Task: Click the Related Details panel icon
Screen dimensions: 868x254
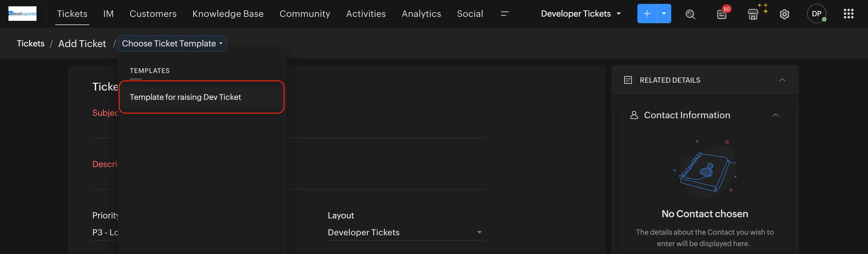Action: 628,80
